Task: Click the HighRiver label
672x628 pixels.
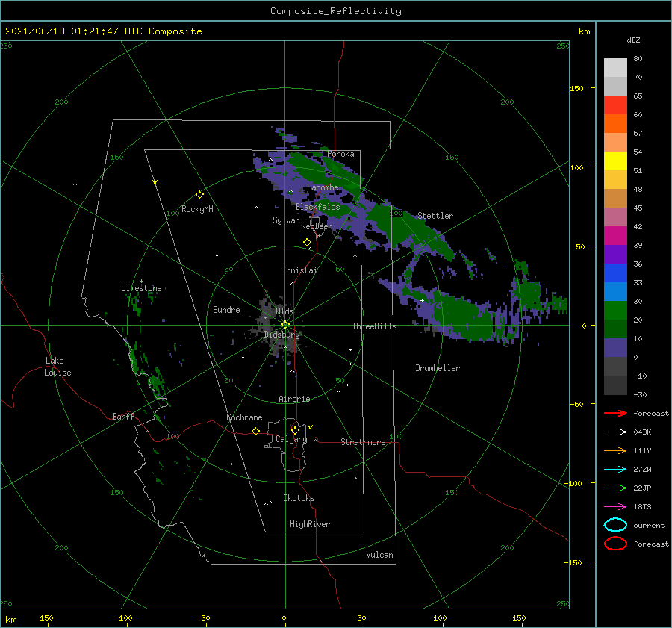Action: (x=310, y=525)
